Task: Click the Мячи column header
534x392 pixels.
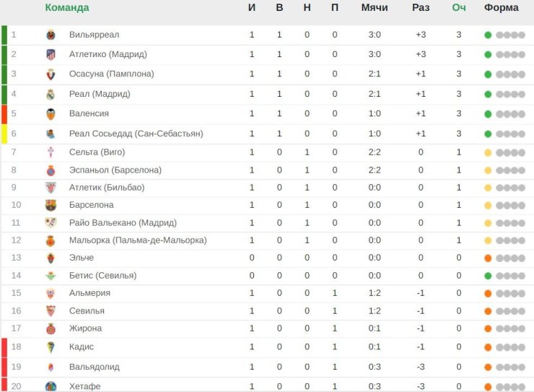Action: (x=375, y=7)
